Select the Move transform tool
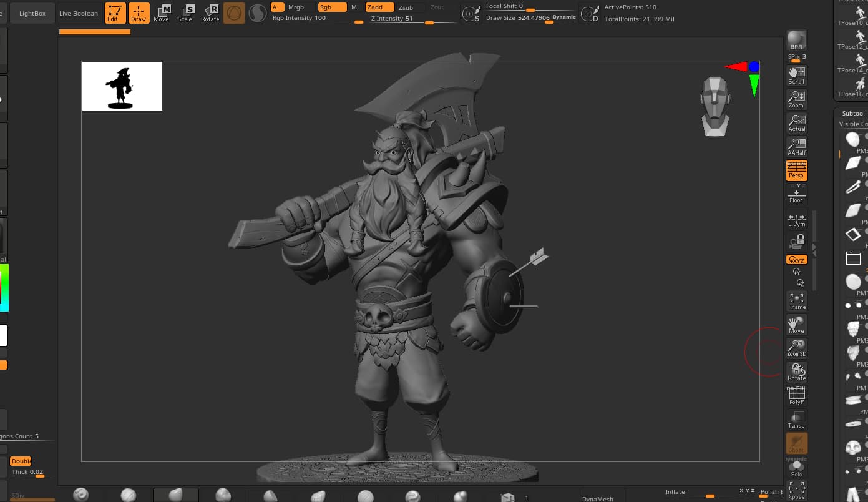Viewport: 868px width, 502px height. (x=161, y=13)
